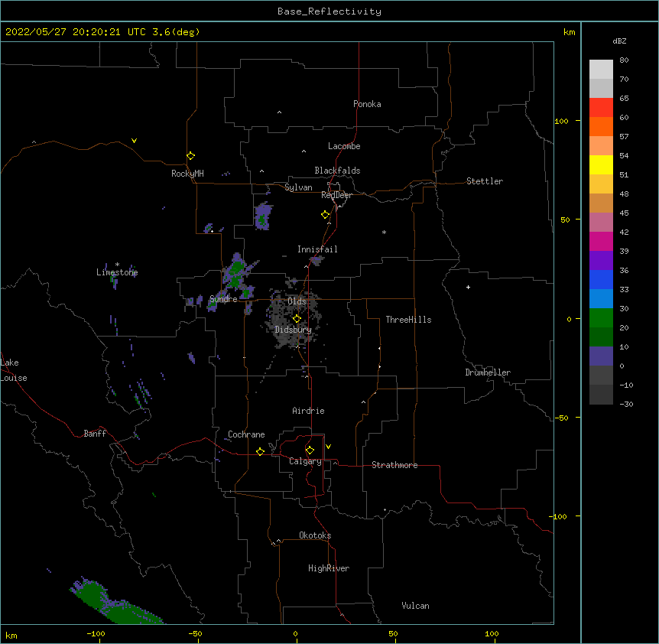Click the Innisfail town label

coord(317,249)
